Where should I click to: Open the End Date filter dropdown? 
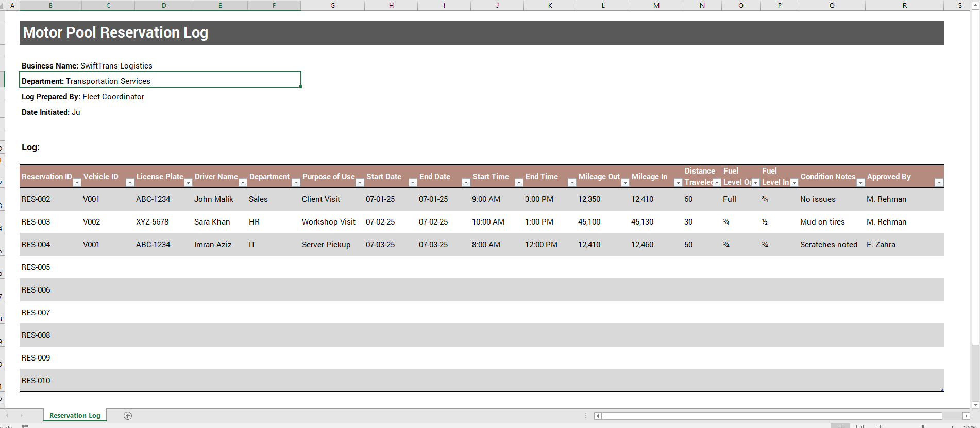click(x=466, y=183)
